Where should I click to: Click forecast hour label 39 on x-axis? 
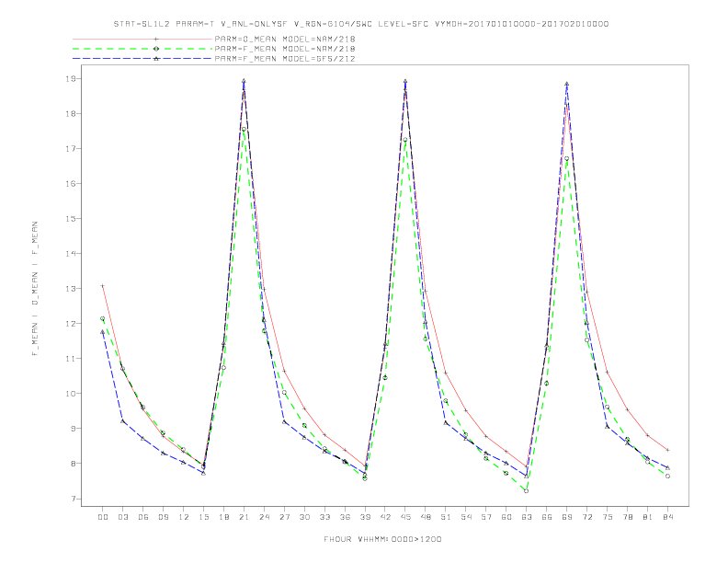click(x=365, y=517)
